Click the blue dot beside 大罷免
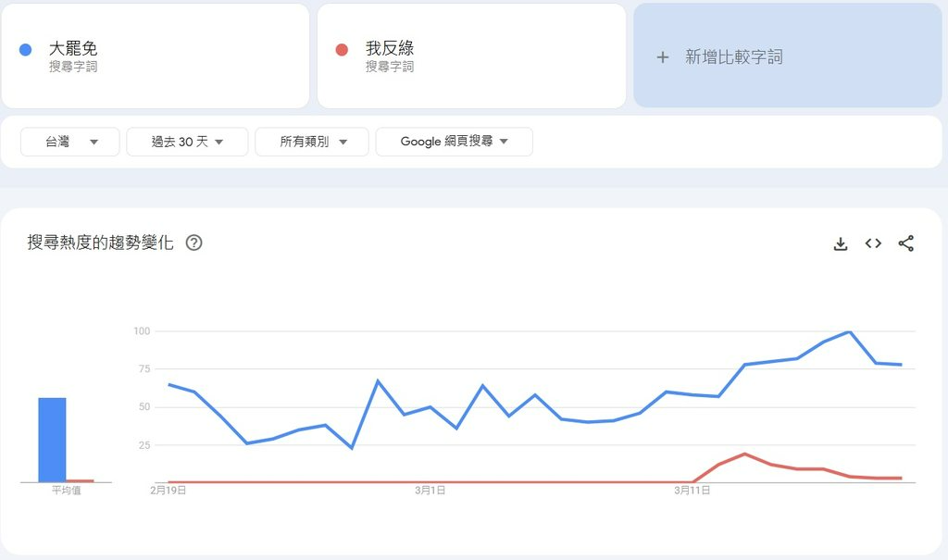 [26, 49]
